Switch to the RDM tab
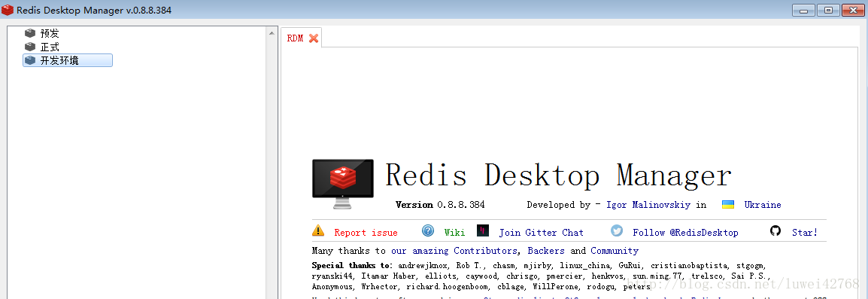The image size is (868, 299). click(295, 38)
